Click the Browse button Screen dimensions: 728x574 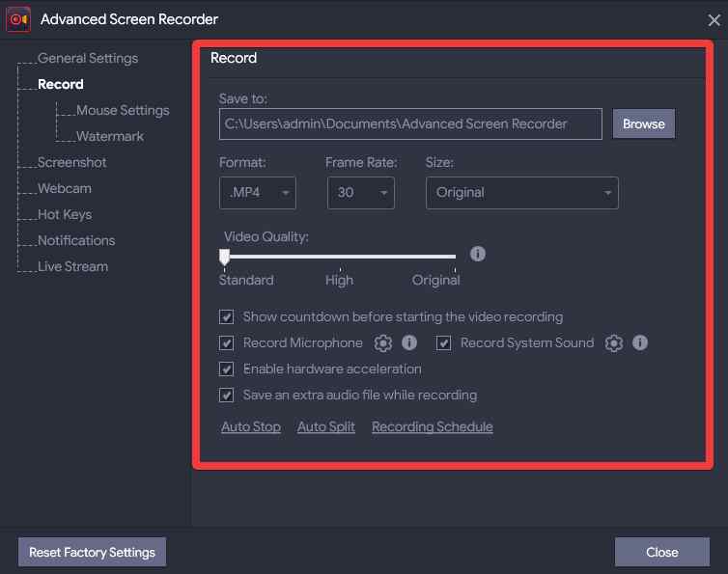[x=643, y=123]
